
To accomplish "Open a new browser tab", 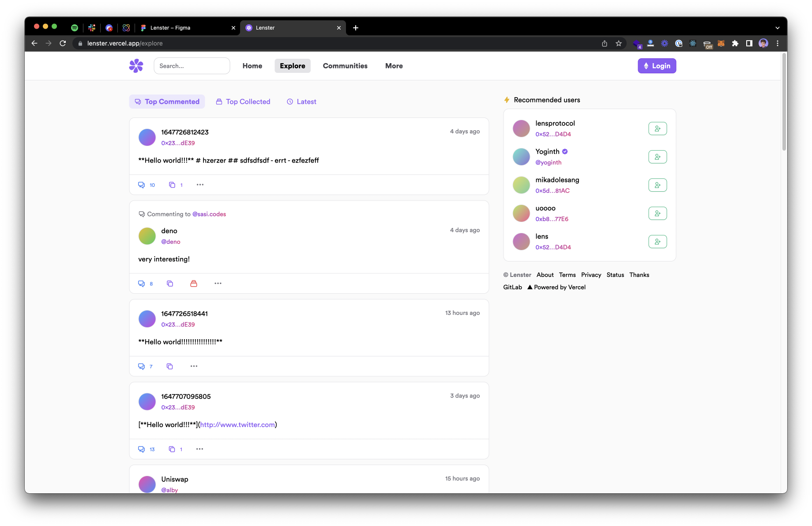I will tap(356, 28).
